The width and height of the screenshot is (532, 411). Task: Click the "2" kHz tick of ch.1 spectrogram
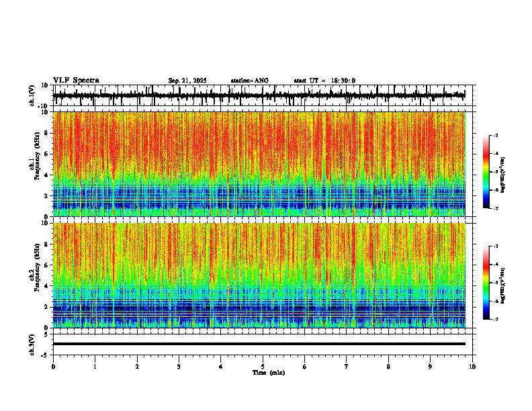point(47,196)
